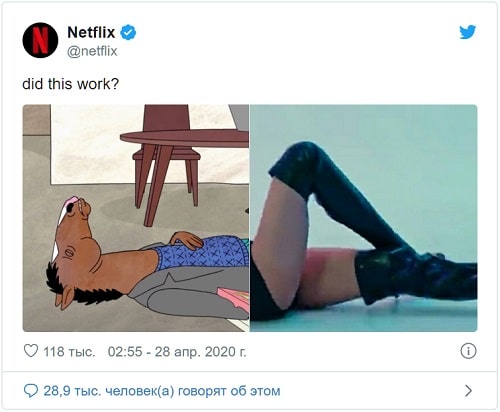Click the 118 тыс. like count
Viewport: 500px width, 412px height.
(x=69, y=351)
